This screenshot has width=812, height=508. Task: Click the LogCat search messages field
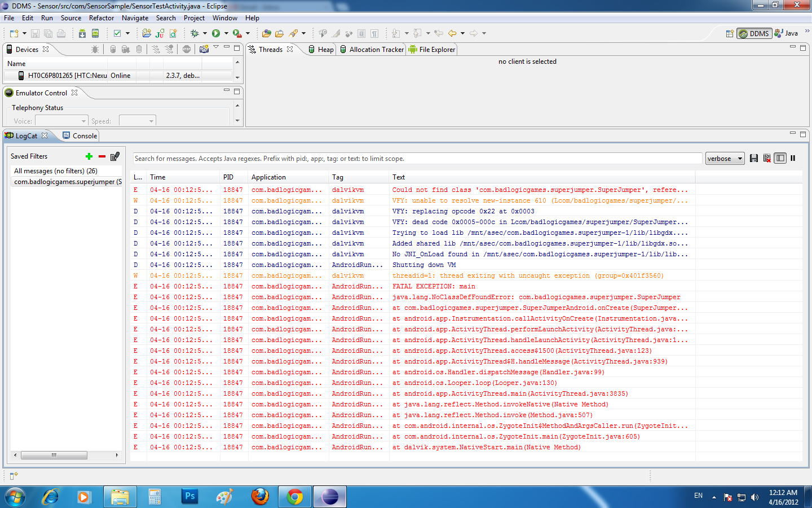[x=417, y=159]
